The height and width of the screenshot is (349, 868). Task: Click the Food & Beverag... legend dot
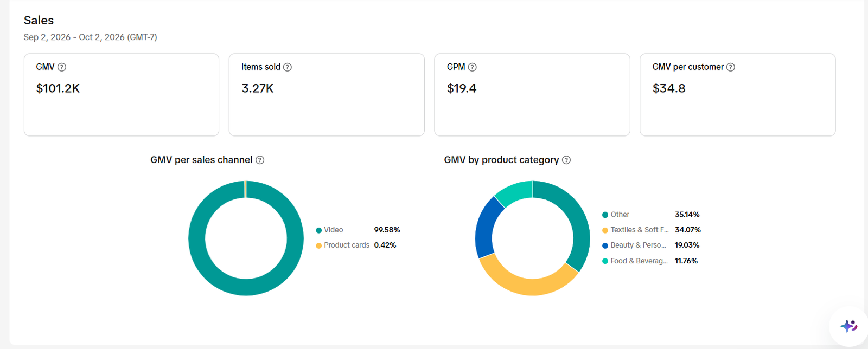[605, 261]
